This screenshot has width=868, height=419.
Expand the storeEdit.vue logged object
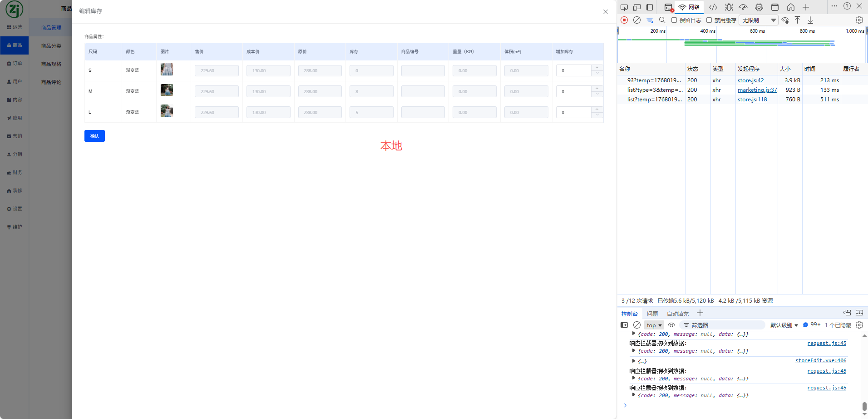coord(634,361)
